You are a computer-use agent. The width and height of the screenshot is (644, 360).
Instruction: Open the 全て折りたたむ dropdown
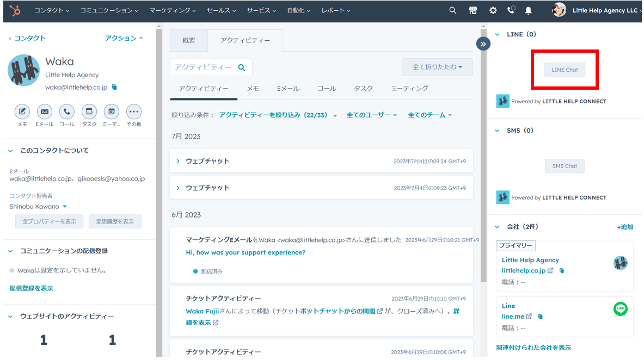coord(437,67)
